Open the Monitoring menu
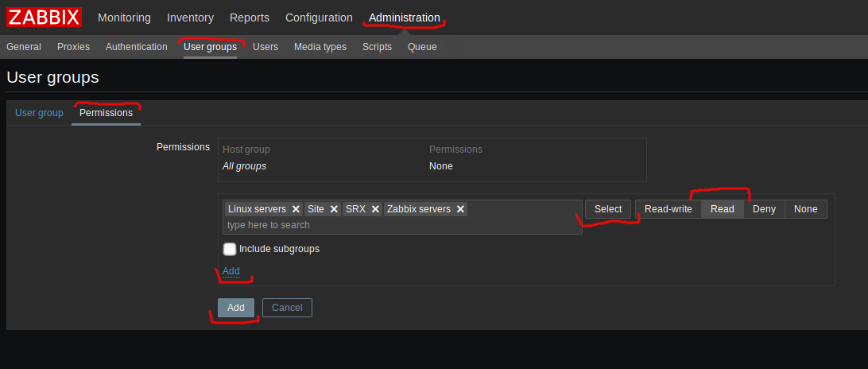 click(x=124, y=17)
